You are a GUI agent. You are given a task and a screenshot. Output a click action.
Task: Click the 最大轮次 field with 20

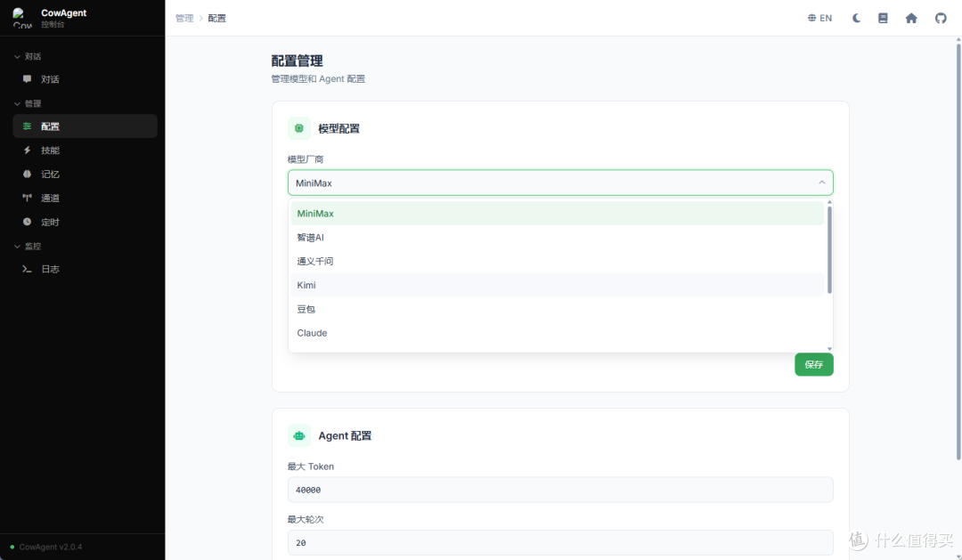[560, 543]
